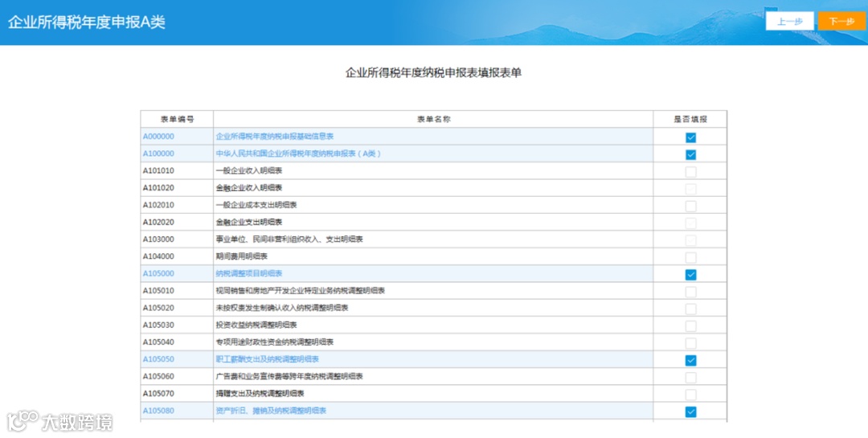
Task: Click form number A105010
Action: pos(158,291)
